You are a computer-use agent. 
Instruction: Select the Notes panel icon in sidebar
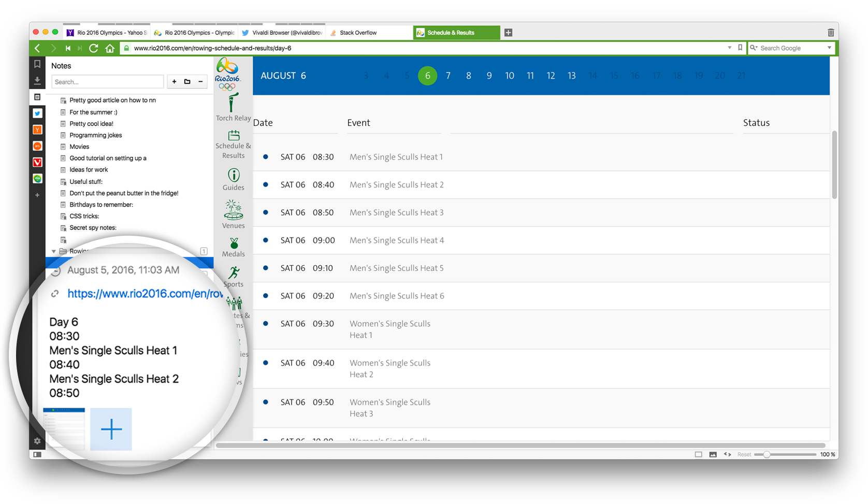click(x=37, y=97)
